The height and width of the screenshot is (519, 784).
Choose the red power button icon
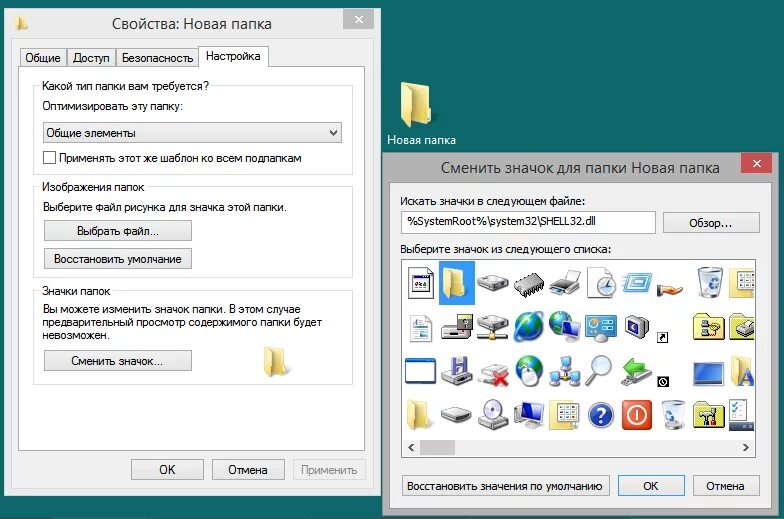636,415
